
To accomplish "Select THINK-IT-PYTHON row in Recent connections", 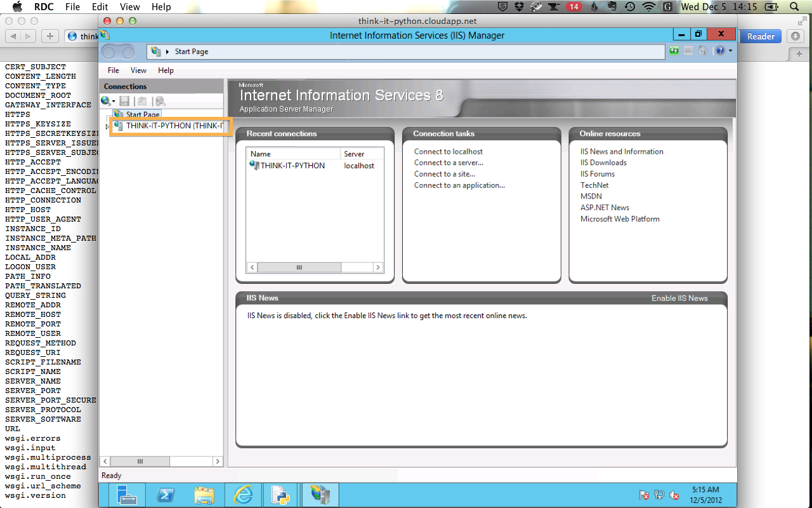I will (x=315, y=166).
